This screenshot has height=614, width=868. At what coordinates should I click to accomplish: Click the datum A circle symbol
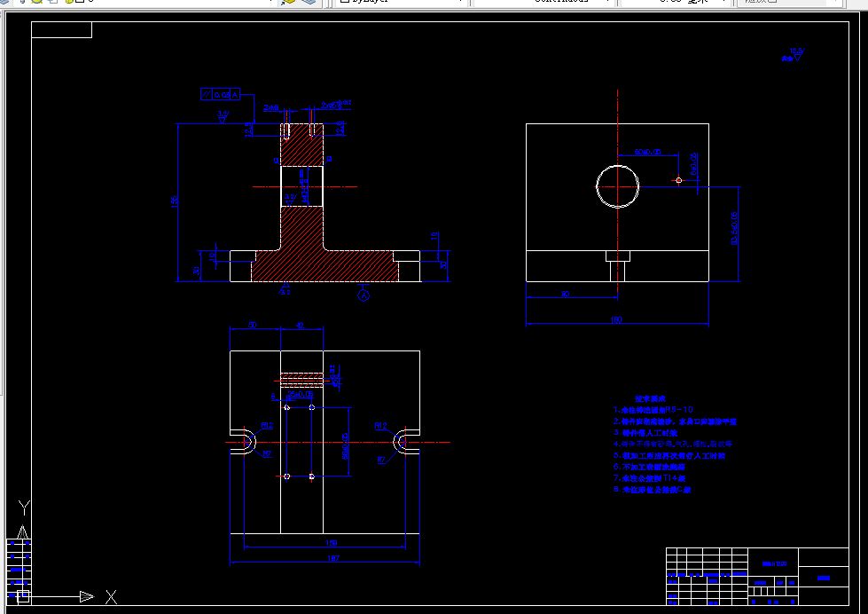coord(364,296)
